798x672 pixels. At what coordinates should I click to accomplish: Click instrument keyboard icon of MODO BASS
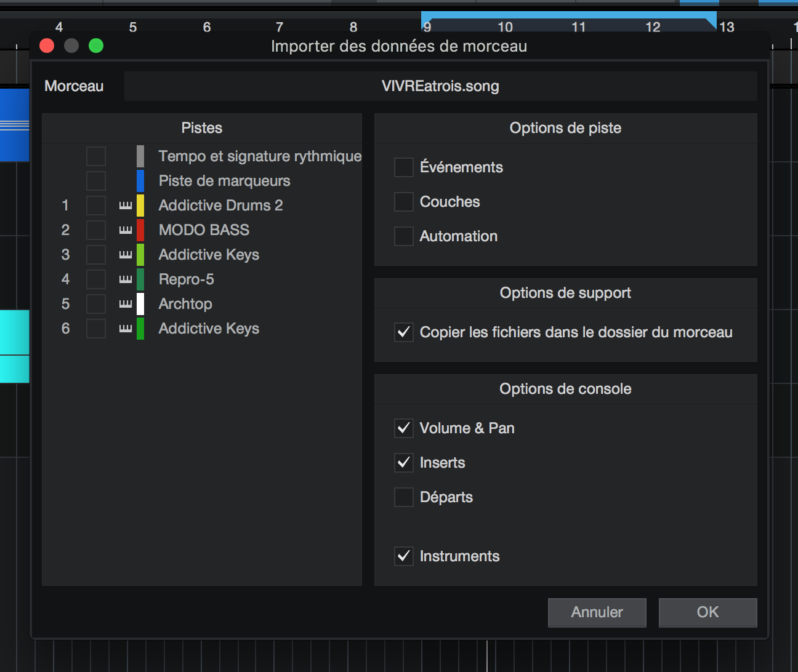point(126,230)
